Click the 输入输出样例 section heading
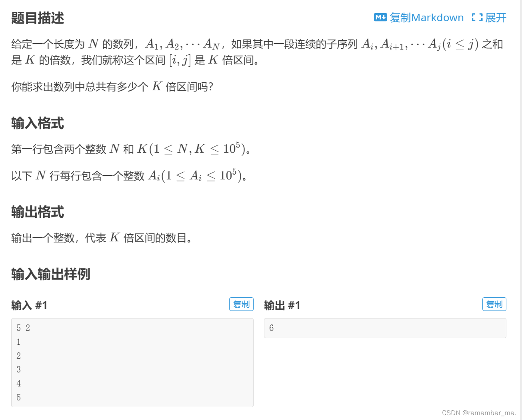The image size is (522, 420). (x=50, y=275)
